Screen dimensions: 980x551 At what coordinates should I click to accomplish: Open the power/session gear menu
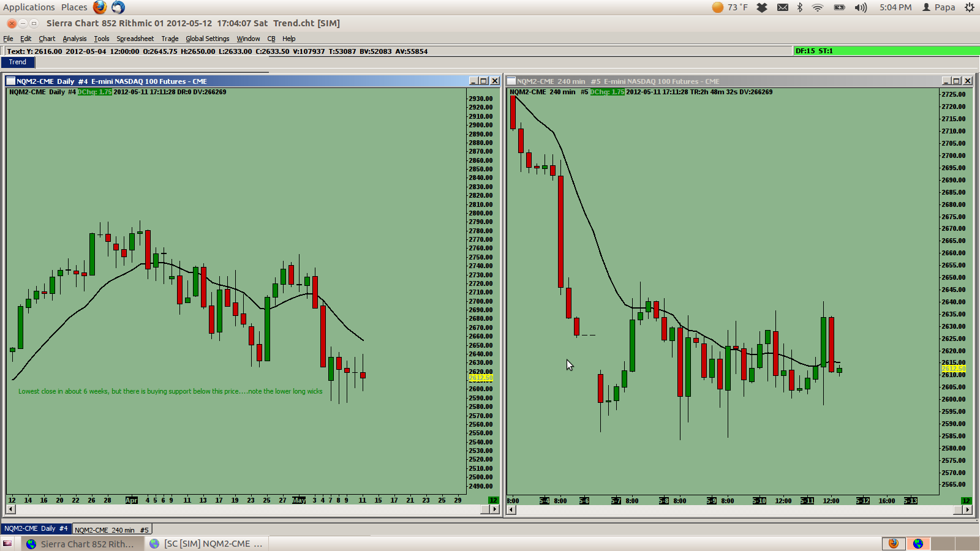(970, 7)
